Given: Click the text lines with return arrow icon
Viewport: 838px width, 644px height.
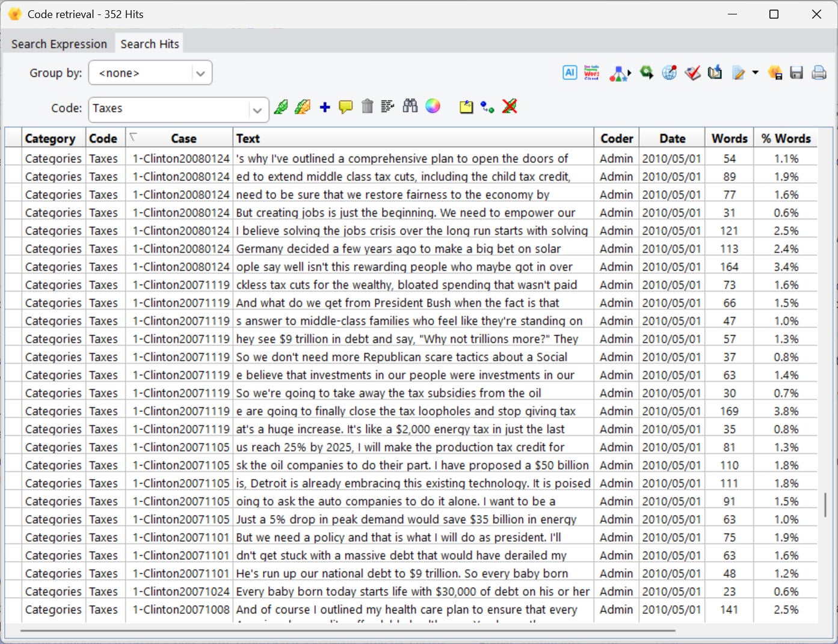Looking at the screenshot, I should pos(388,106).
